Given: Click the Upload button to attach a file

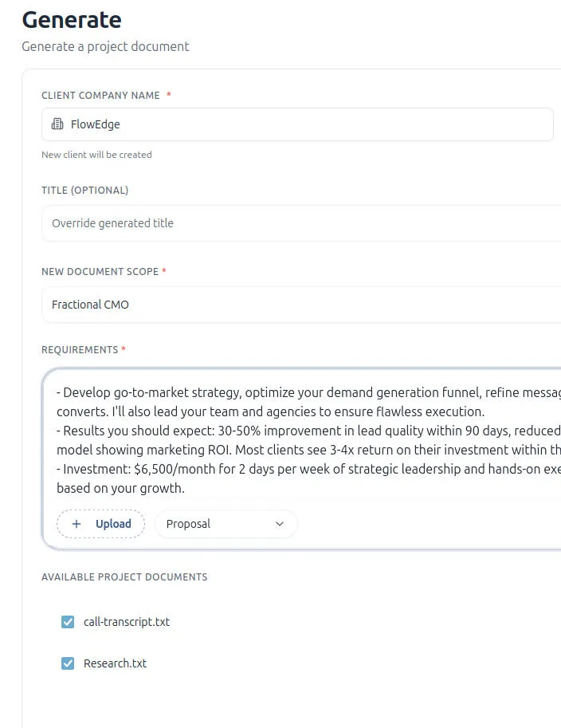Looking at the screenshot, I should click(x=100, y=524).
